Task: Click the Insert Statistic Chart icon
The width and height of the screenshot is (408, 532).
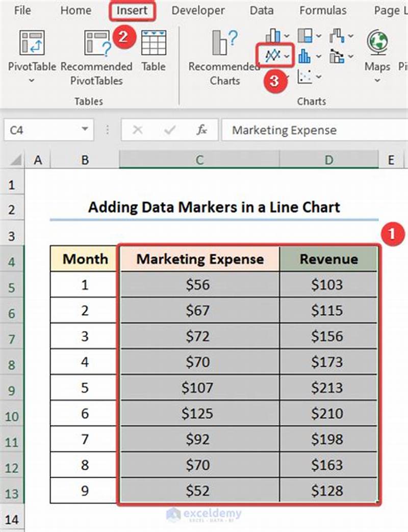Action: [x=304, y=55]
